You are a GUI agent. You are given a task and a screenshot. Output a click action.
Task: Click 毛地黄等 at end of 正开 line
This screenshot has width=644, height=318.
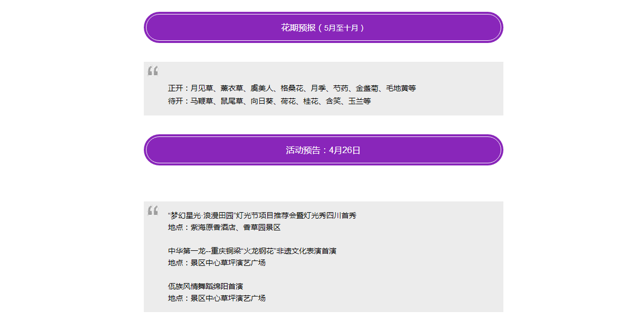pos(400,88)
